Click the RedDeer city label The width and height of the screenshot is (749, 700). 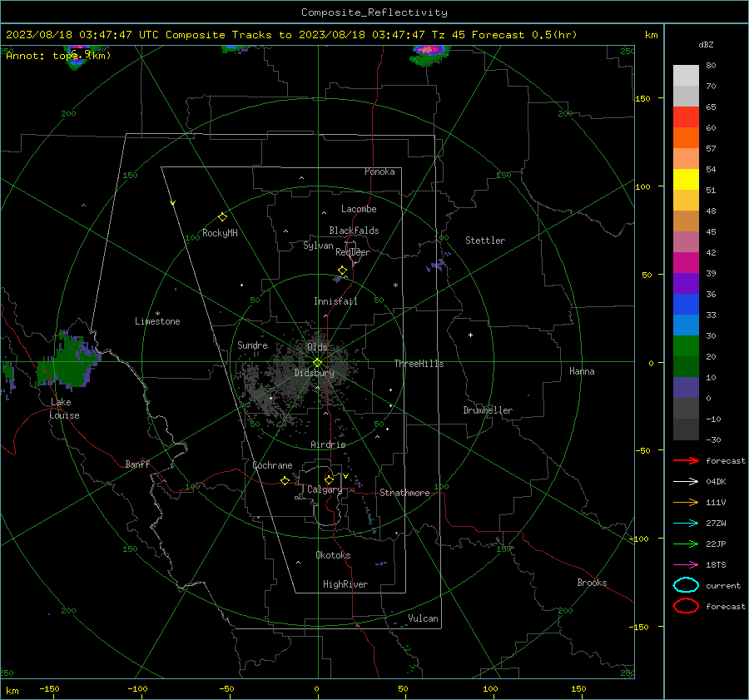coord(353,252)
